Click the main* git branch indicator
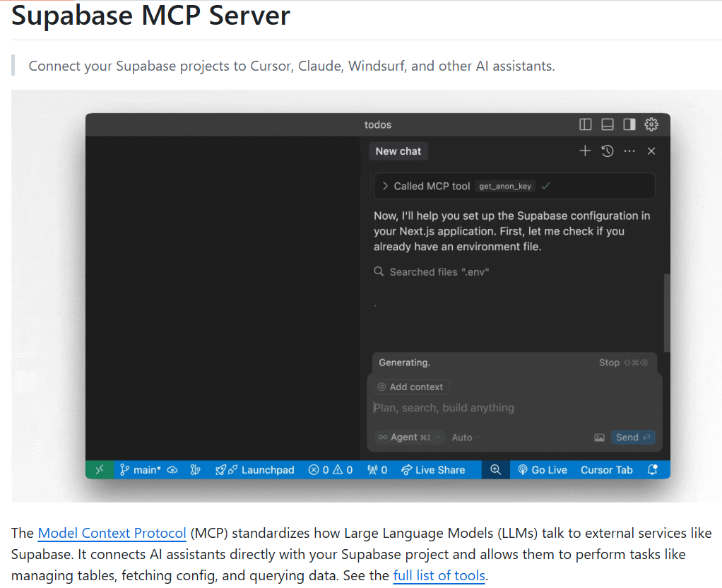This screenshot has height=588, width=722. pyautogui.click(x=140, y=469)
